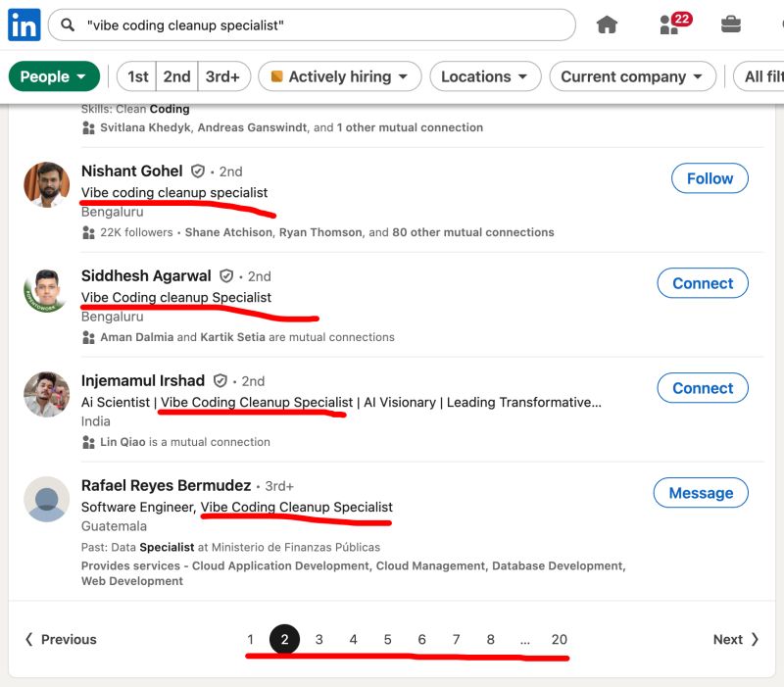
Task: Open the Jobs briefcase icon
Action: tap(731, 25)
